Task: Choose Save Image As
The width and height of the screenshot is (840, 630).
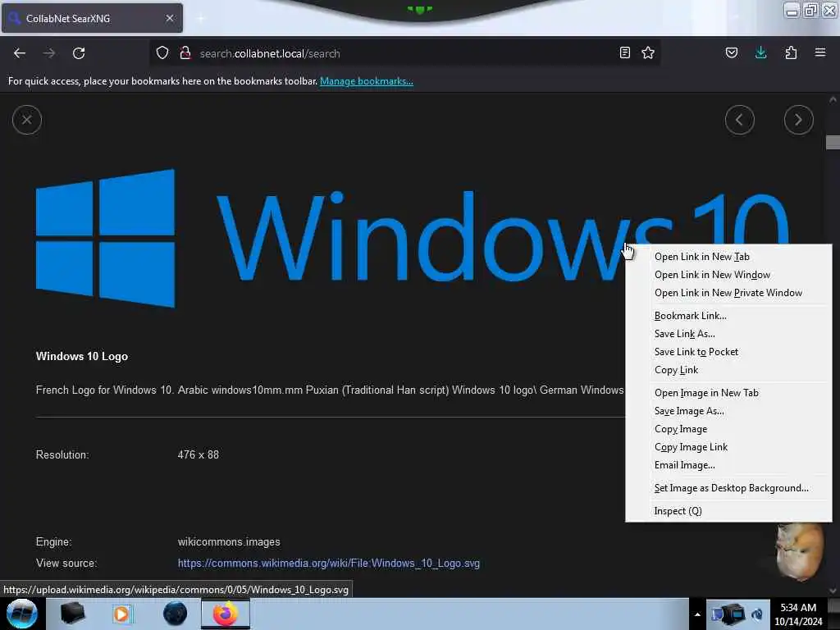Action: 728,411
